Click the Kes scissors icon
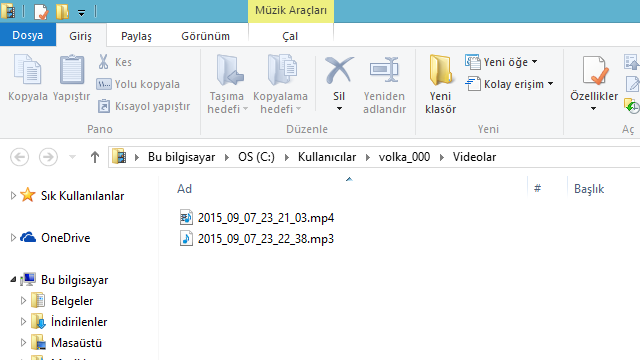Screen dimensions: 640x360 104,62
